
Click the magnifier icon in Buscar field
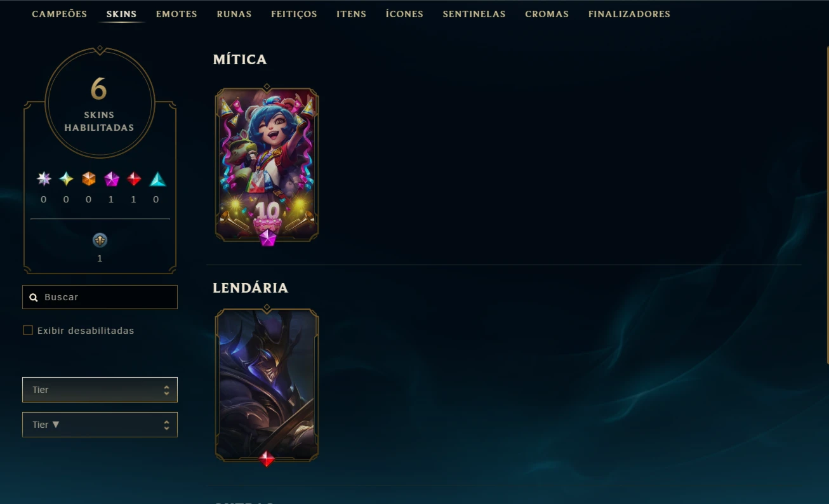tap(34, 297)
